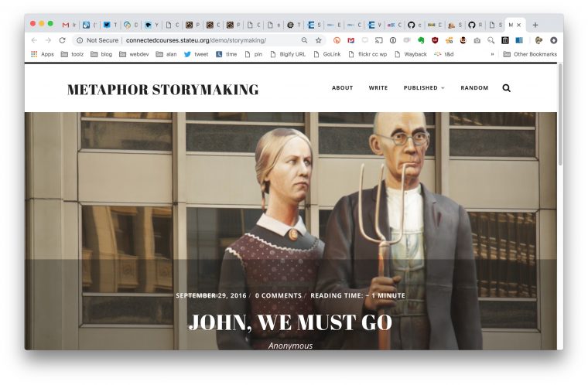Click the camera screenshot extension icon

tap(477, 40)
